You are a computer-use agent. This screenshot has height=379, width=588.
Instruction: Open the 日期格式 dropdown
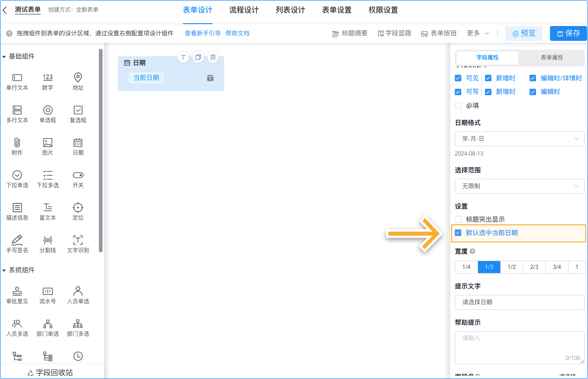[x=519, y=139]
